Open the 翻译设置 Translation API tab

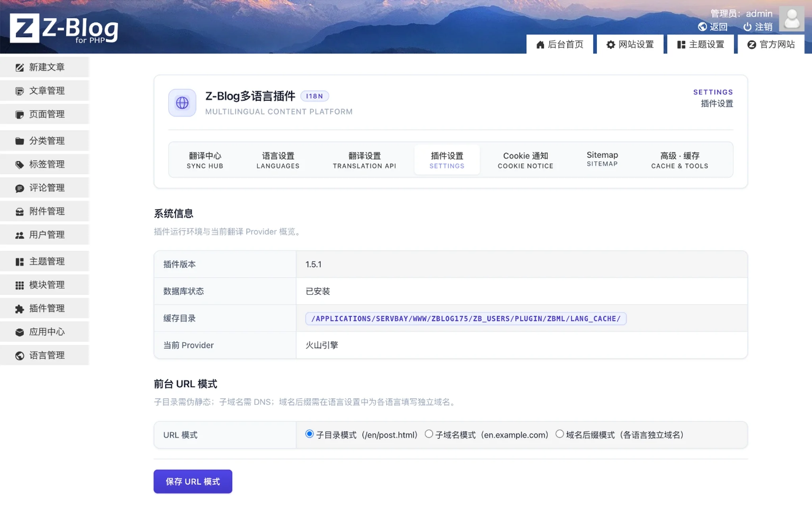pos(364,160)
